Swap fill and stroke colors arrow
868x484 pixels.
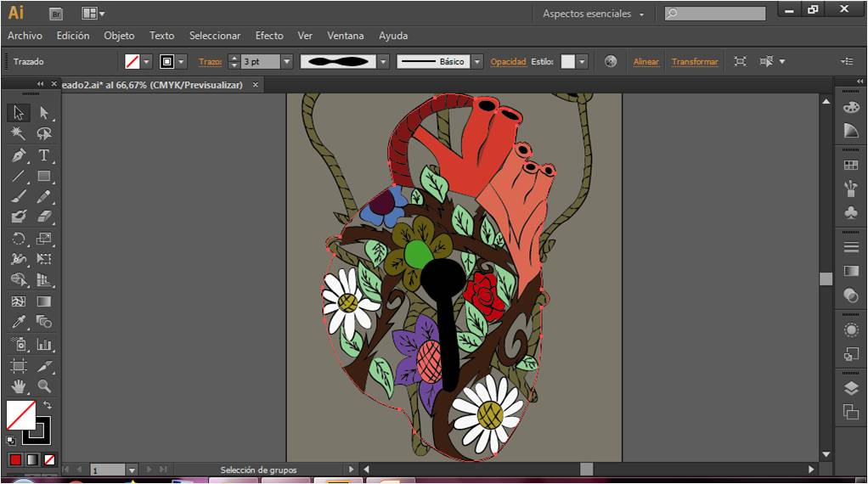[48, 405]
